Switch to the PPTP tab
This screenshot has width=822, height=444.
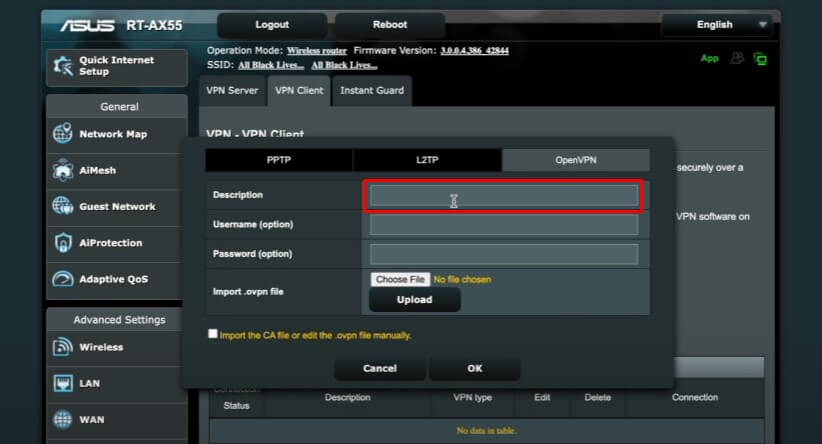279,160
